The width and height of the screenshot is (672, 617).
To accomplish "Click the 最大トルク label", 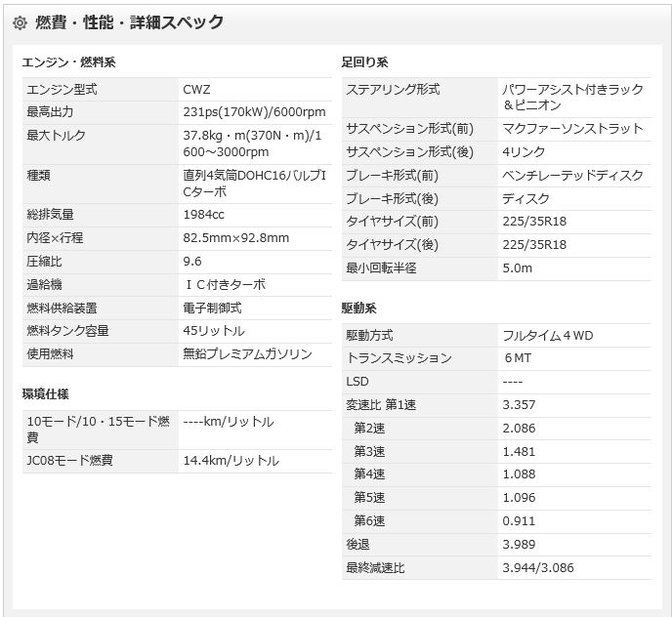I will (x=56, y=136).
